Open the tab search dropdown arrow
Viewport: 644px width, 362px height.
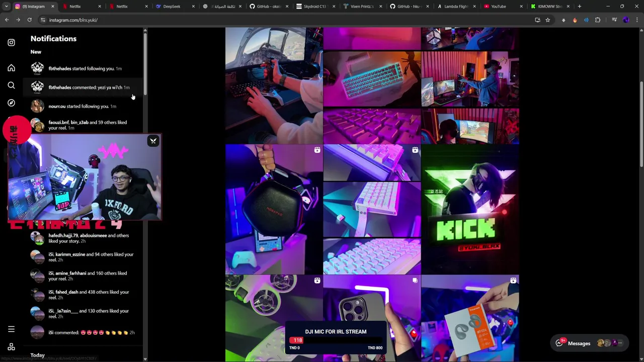tap(6, 7)
